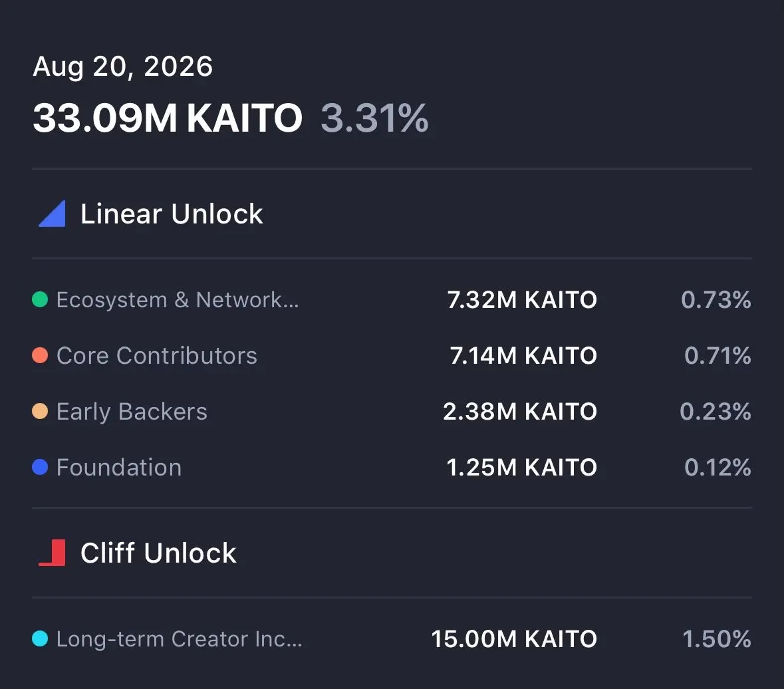
Task: Select the cyan Long-term Creator dot
Action: [40, 638]
